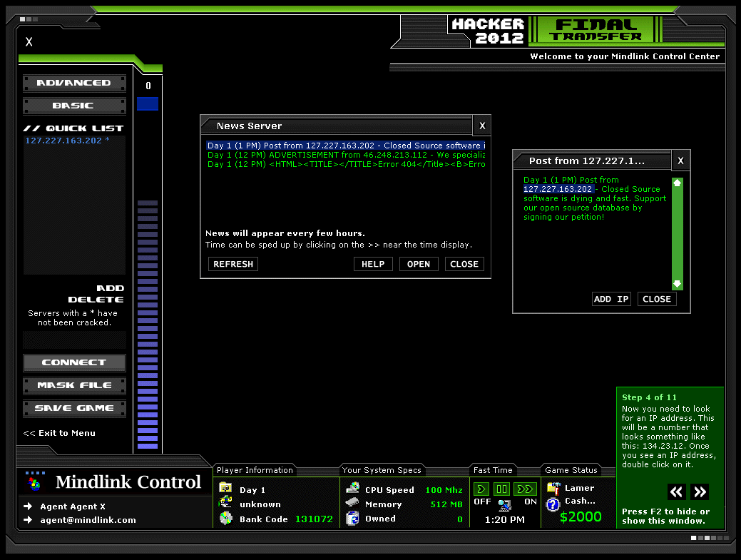741x560 pixels.
Task: Click the Game Status tab
Action: click(x=571, y=470)
